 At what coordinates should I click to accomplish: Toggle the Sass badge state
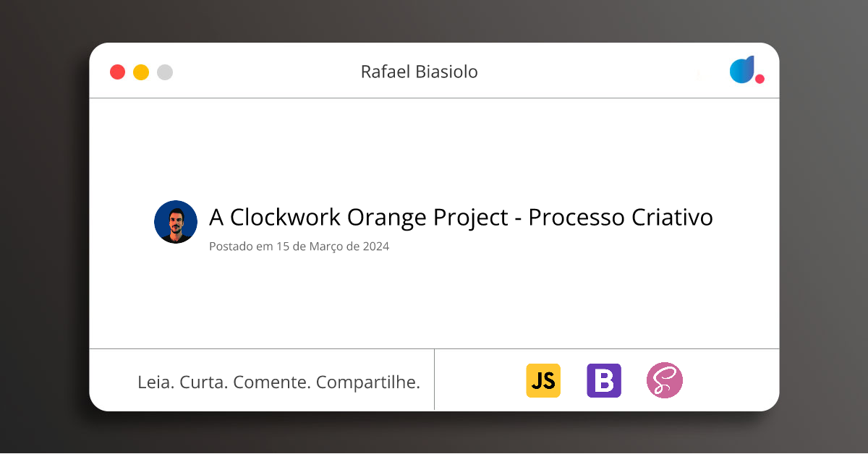click(x=665, y=380)
